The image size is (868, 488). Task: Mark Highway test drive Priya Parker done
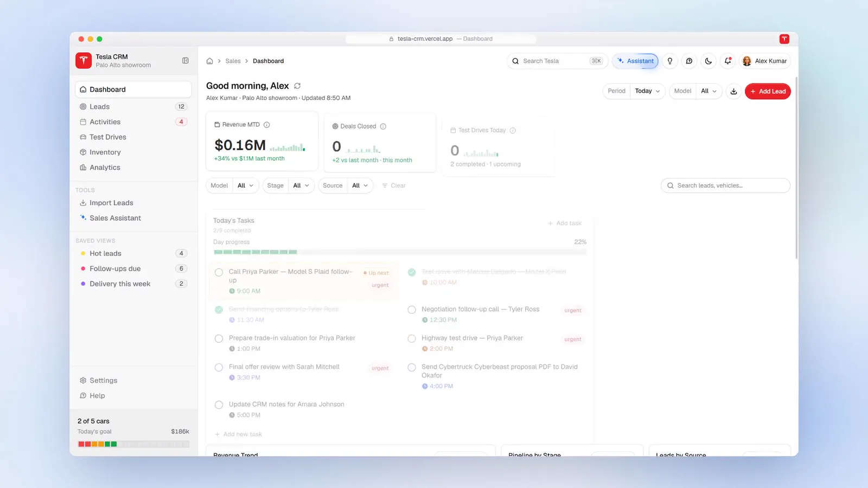pos(412,338)
